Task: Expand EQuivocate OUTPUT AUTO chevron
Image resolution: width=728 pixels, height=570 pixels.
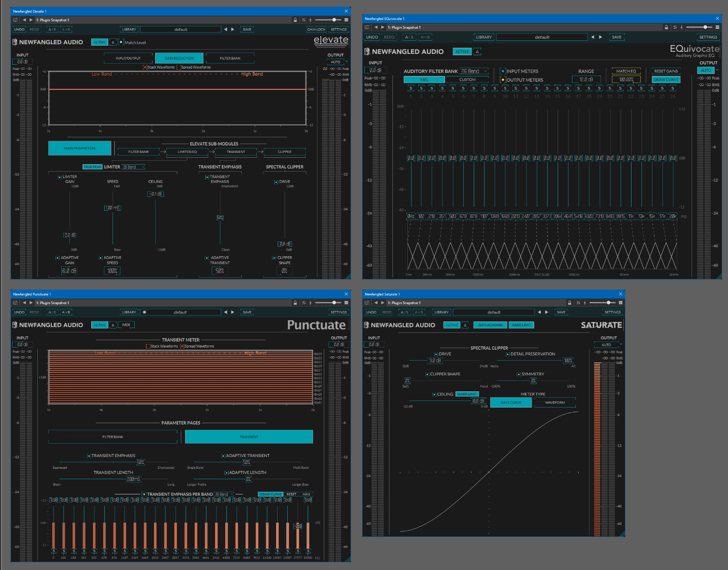Action: tap(717, 70)
